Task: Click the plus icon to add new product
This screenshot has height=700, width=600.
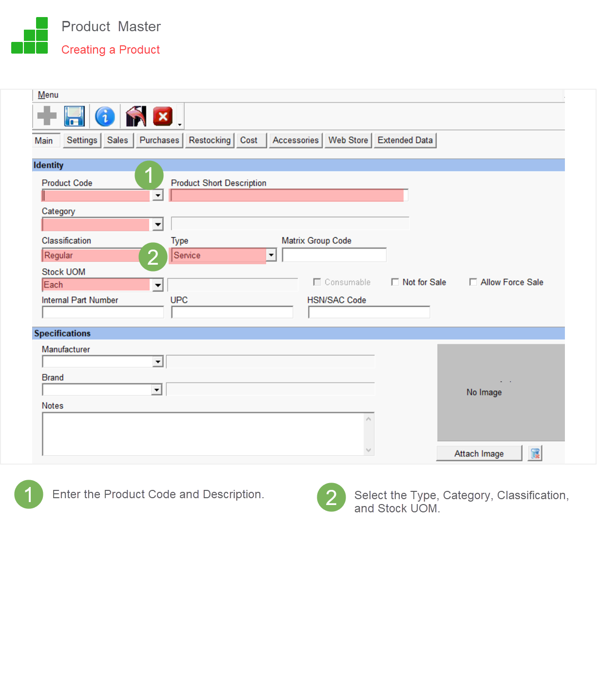Action: tap(47, 116)
